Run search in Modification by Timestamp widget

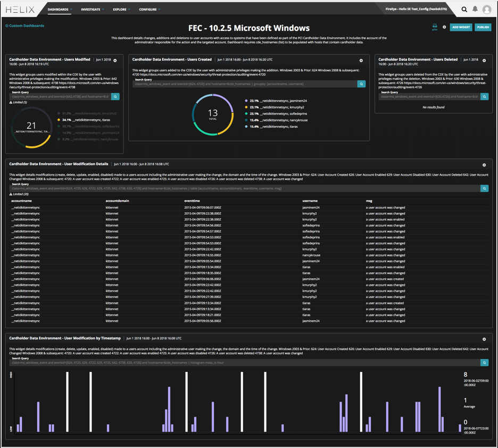[x=484, y=362]
